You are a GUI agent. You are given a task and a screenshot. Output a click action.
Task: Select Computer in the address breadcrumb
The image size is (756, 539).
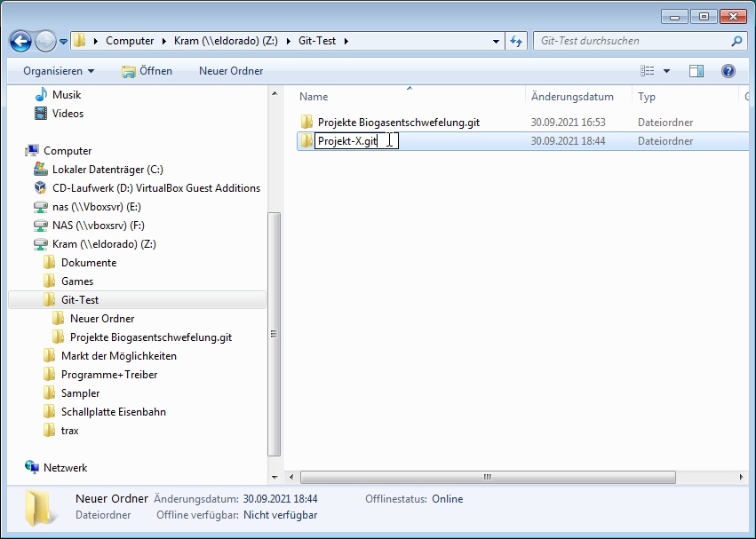130,41
